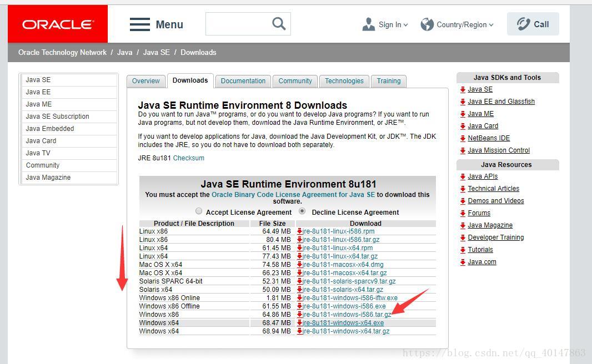Download jre-8u181-macosx-x64.tar.gz
This screenshot has width=592, height=364.
coord(345,272)
